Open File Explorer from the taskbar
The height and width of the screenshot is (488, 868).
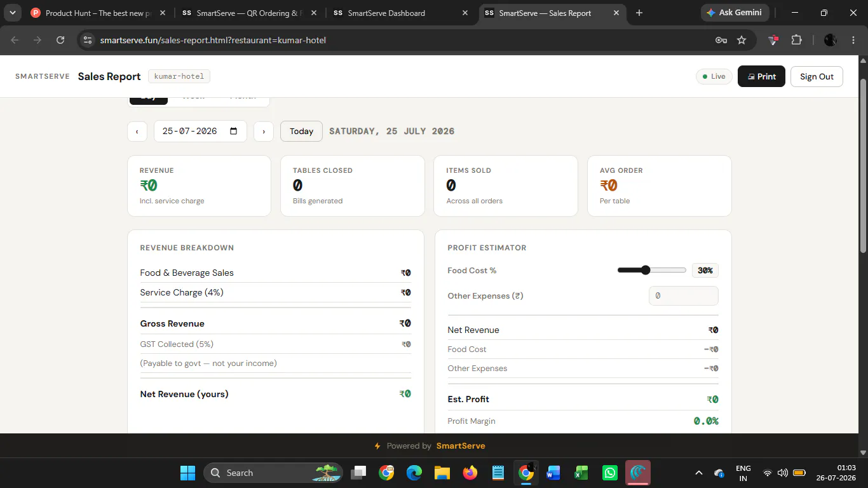tap(442, 473)
